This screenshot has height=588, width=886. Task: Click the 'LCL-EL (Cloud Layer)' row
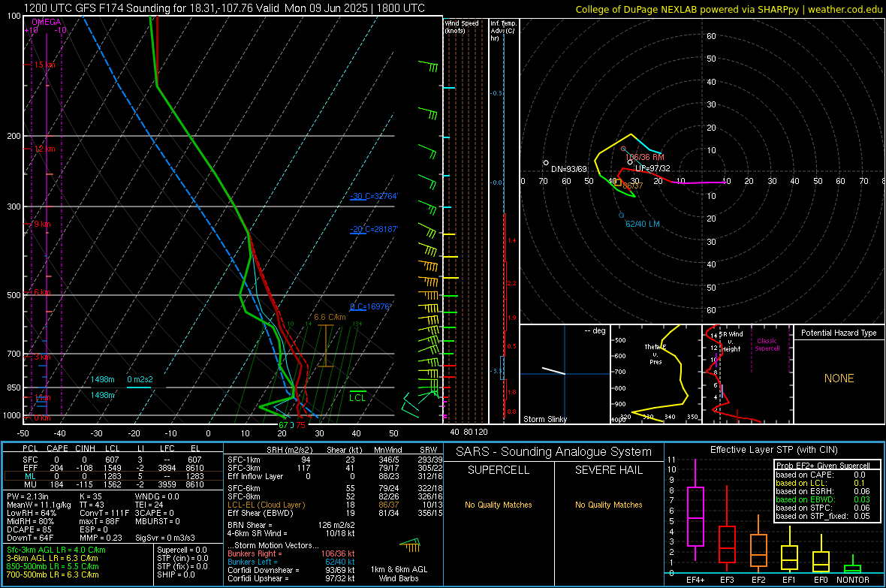[335, 505]
